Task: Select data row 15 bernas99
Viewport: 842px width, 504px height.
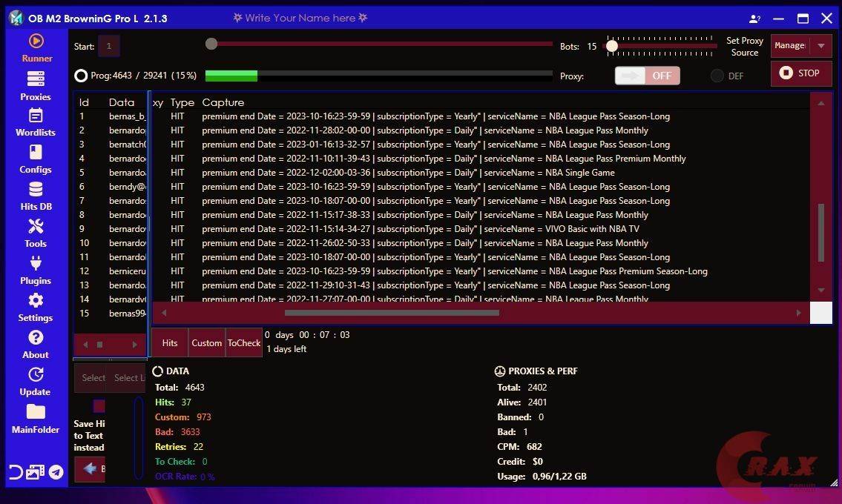Action: point(111,314)
